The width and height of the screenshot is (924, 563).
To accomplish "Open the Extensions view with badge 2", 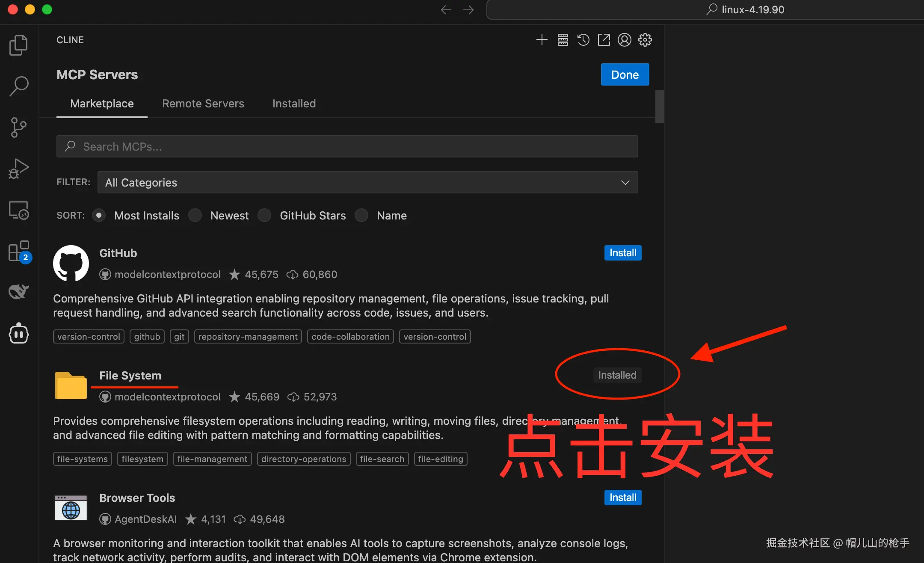I will pos(18,251).
